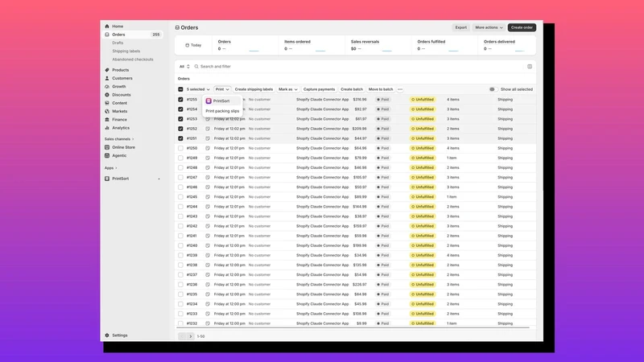The width and height of the screenshot is (644, 362).
Task: Open the Home icon in sidebar
Action: [x=107, y=27]
